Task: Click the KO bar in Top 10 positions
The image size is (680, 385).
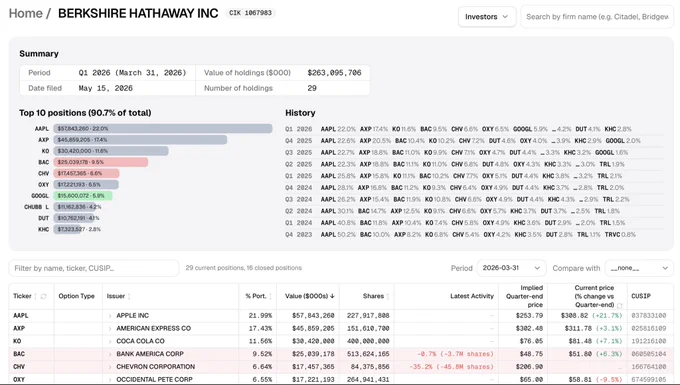Action: (111, 151)
